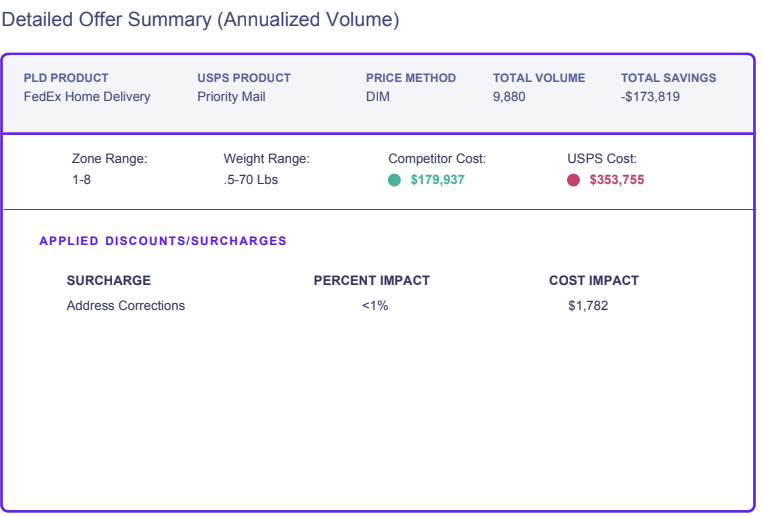Click the <1% percent impact value
The width and height of the screenshot is (762, 516).
point(375,306)
